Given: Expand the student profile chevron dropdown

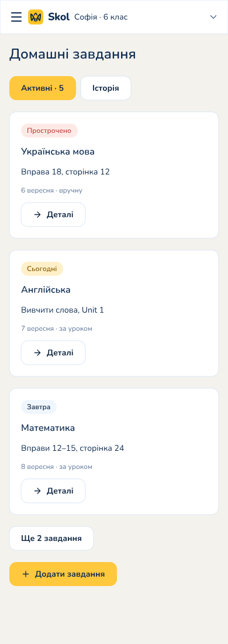Looking at the screenshot, I should (213, 17).
